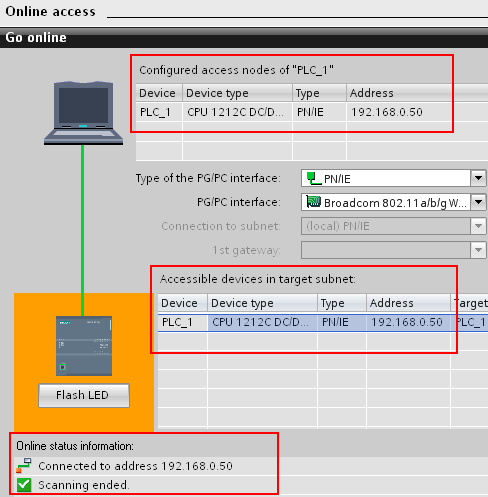The height and width of the screenshot is (497, 488).
Task: Click the Go online title bar
Action: (244, 38)
